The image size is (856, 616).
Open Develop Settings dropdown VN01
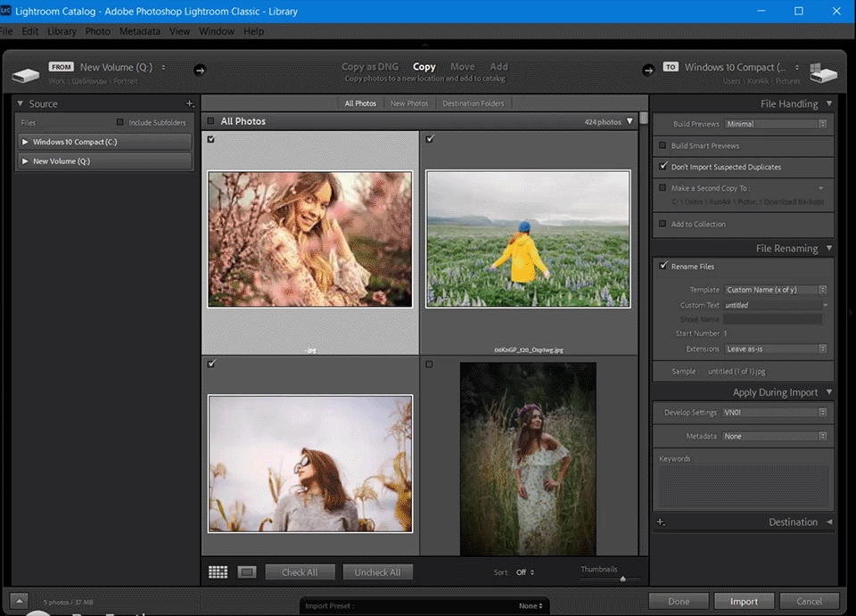coord(775,413)
